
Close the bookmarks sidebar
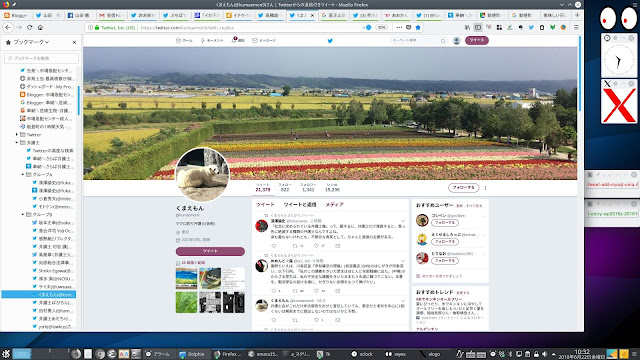click(74, 42)
